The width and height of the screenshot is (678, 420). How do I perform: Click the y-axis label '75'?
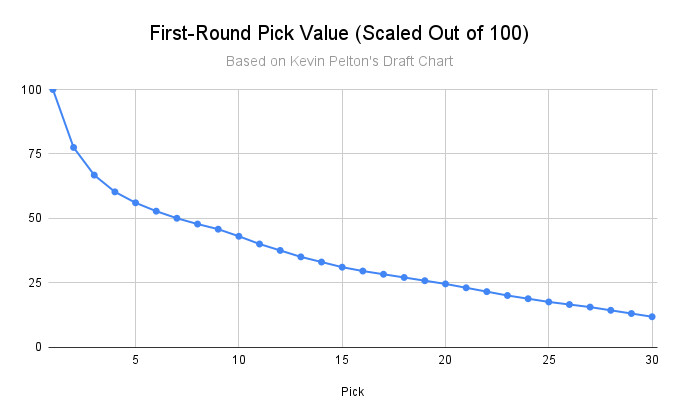(36, 154)
